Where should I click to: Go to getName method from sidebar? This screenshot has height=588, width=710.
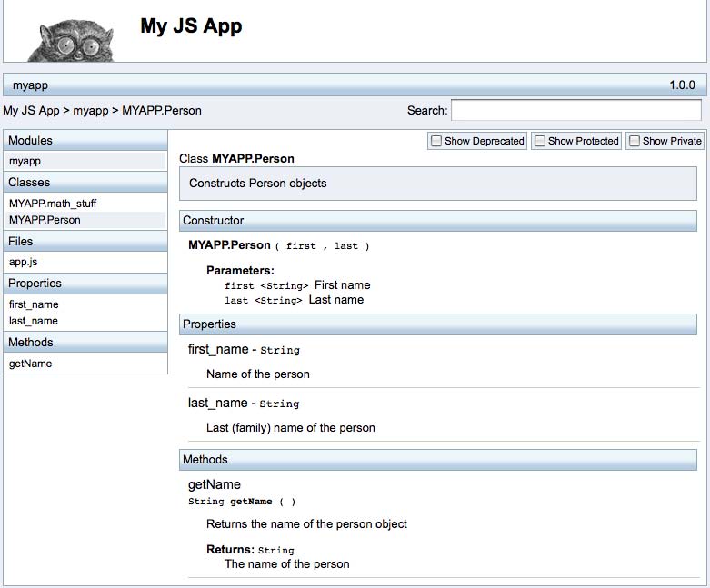(x=30, y=364)
